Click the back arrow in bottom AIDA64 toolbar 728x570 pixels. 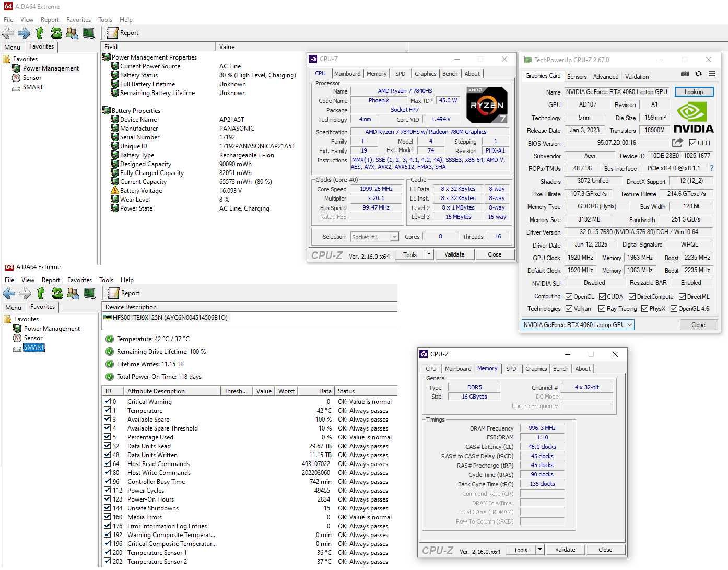9,293
